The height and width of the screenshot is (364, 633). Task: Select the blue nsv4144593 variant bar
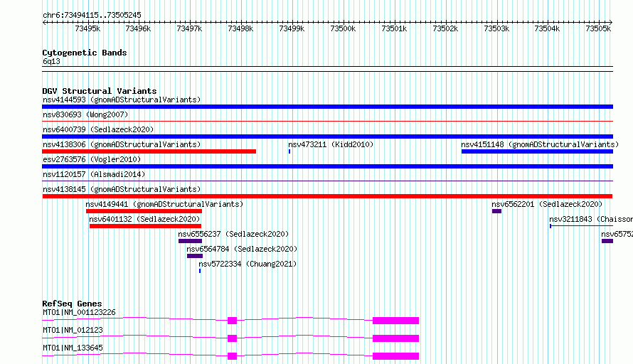click(327, 107)
